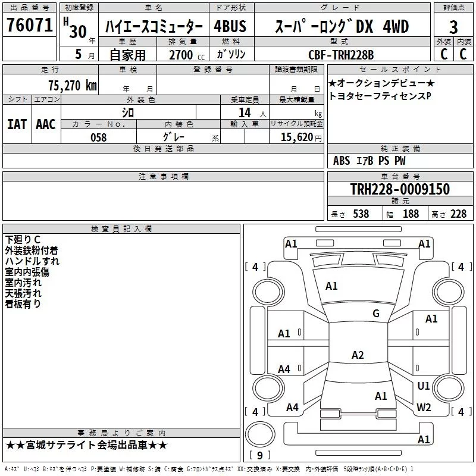The height and width of the screenshot is (476, 476).
Task: Click equipment list ABS エアB PS PW
Action: click(369, 161)
